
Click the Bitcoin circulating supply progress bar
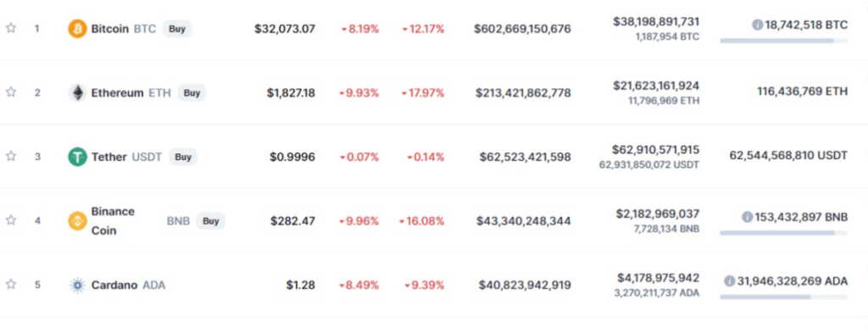pyautogui.click(x=783, y=41)
